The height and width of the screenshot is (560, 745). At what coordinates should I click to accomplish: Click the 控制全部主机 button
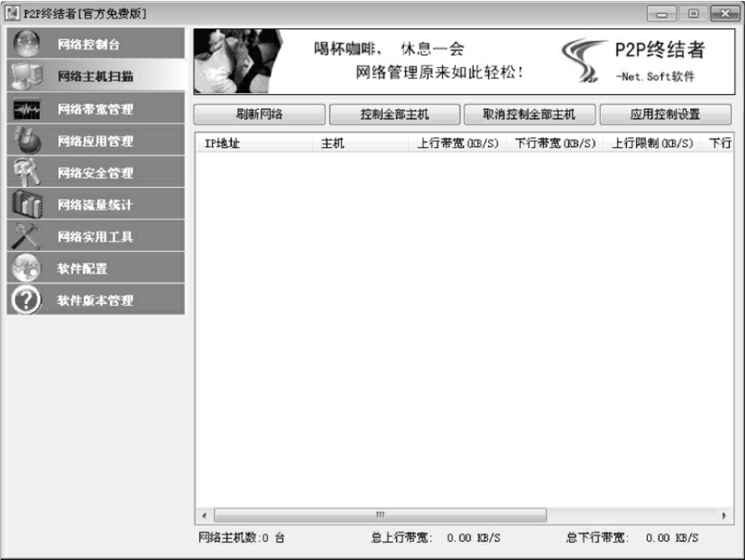[x=395, y=114]
